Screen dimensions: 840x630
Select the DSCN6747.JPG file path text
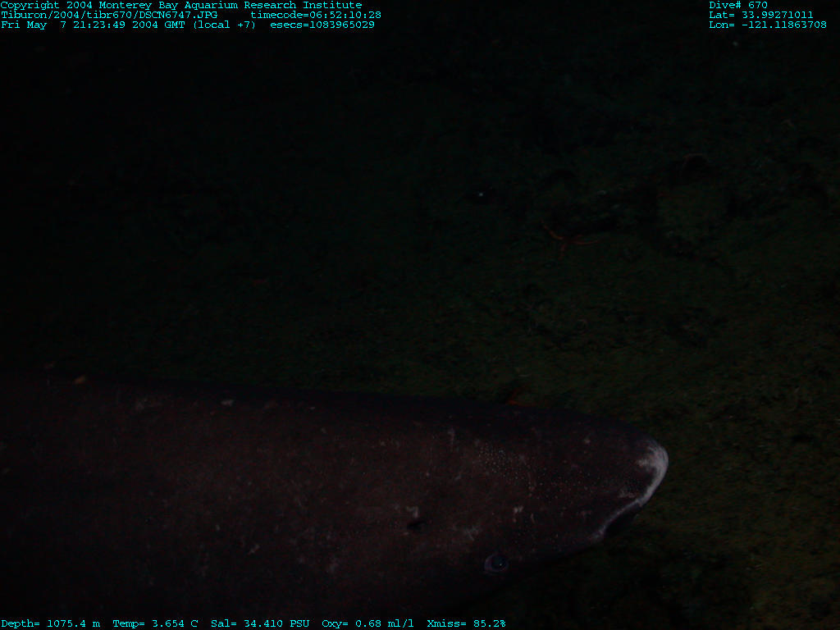(109, 15)
